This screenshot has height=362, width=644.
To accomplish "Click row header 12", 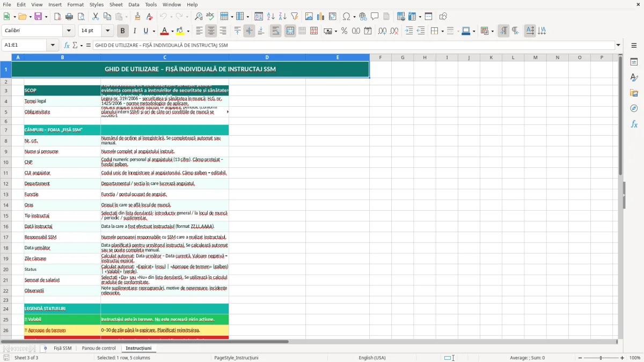I will click(x=6, y=183).
